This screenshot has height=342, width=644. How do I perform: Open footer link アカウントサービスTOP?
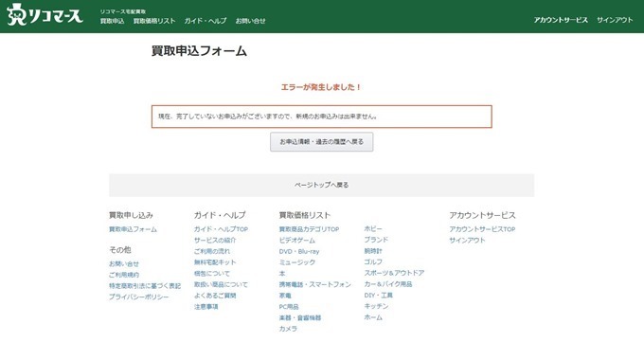pos(482,229)
